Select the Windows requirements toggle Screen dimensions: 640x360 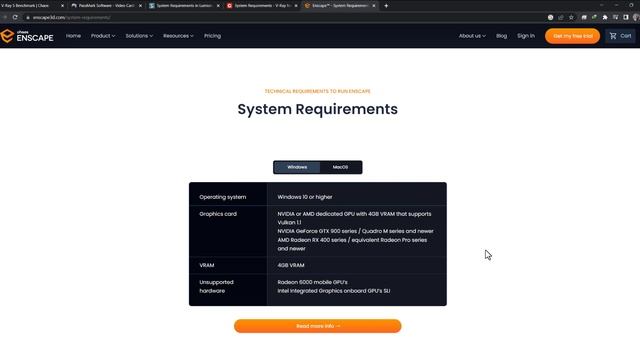(x=297, y=167)
